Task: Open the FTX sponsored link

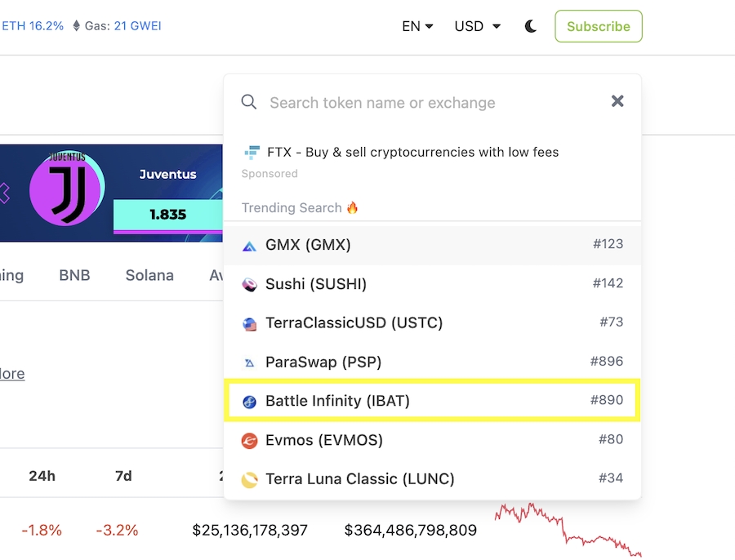Action: coord(412,153)
